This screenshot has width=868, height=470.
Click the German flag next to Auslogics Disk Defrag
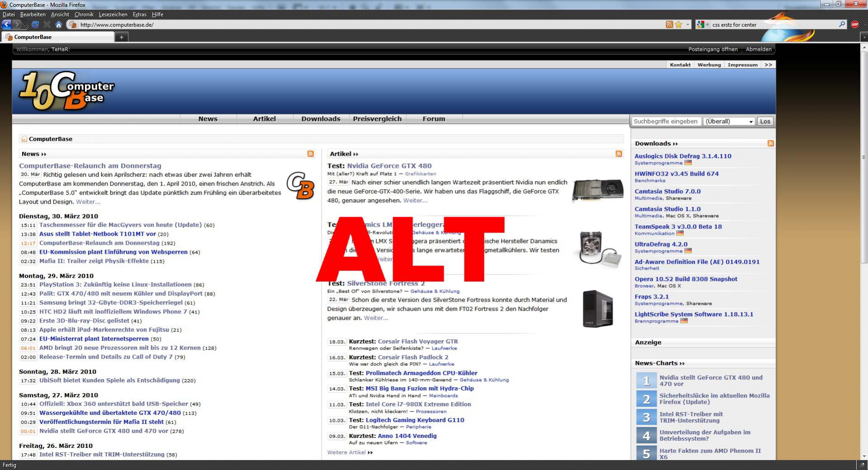point(688,163)
